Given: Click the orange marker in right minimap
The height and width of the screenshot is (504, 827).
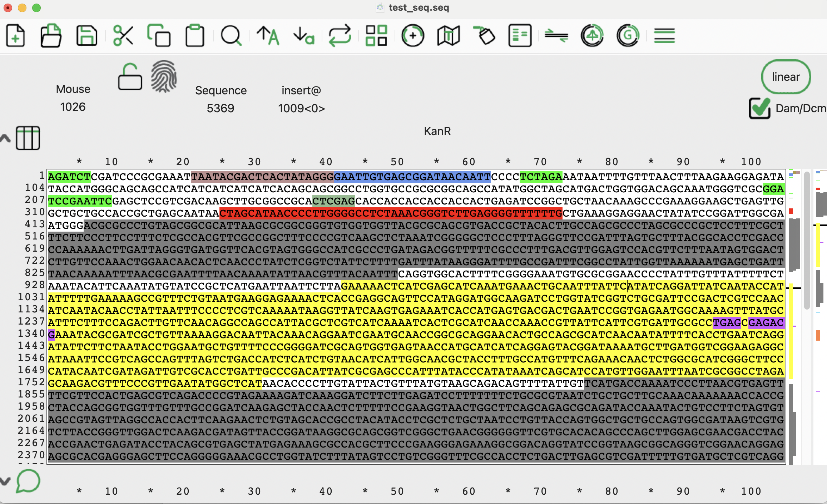Looking at the screenshot, I should pos(818,335).
